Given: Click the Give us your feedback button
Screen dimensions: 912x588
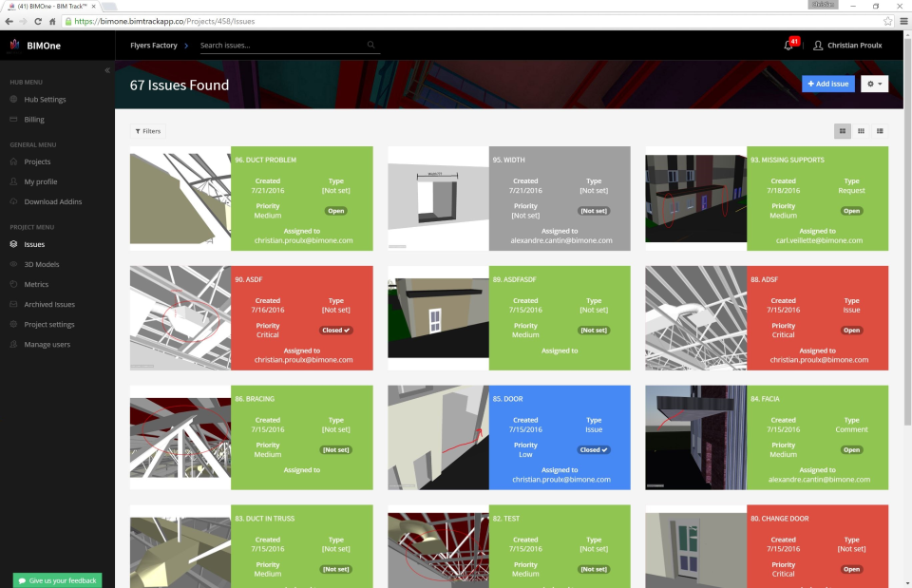Looking at the screenshot, I should (56, 579).
